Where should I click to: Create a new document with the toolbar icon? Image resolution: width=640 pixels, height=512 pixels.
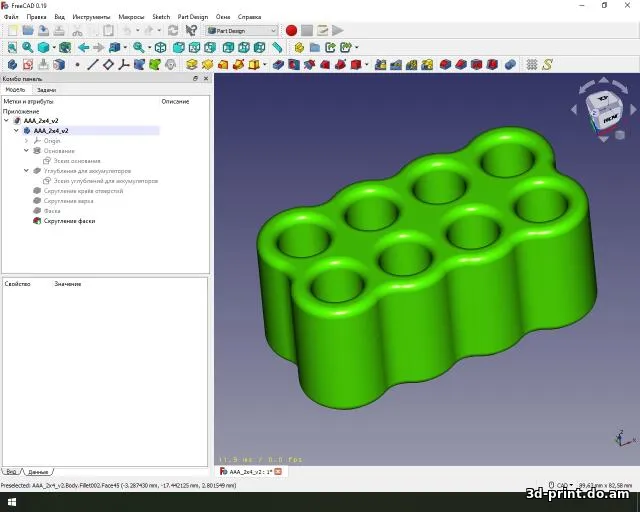13,31
